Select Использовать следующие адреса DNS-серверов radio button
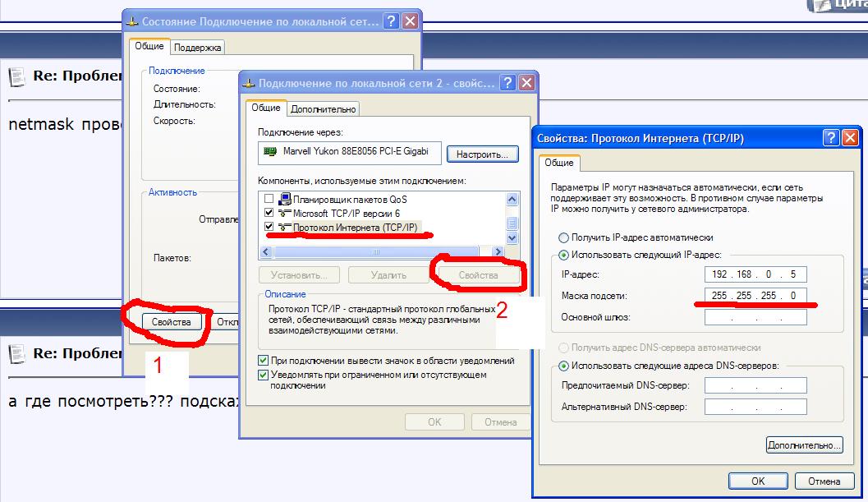 563,366
